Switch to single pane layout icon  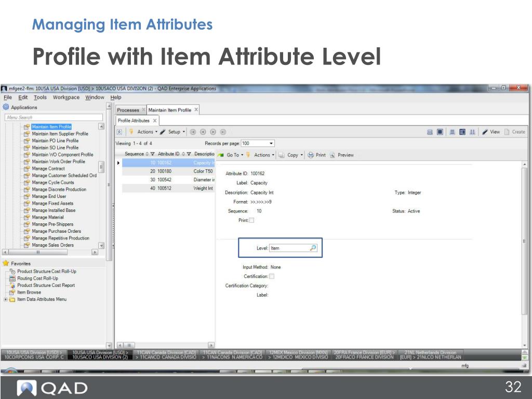click(x=440, y=132)
